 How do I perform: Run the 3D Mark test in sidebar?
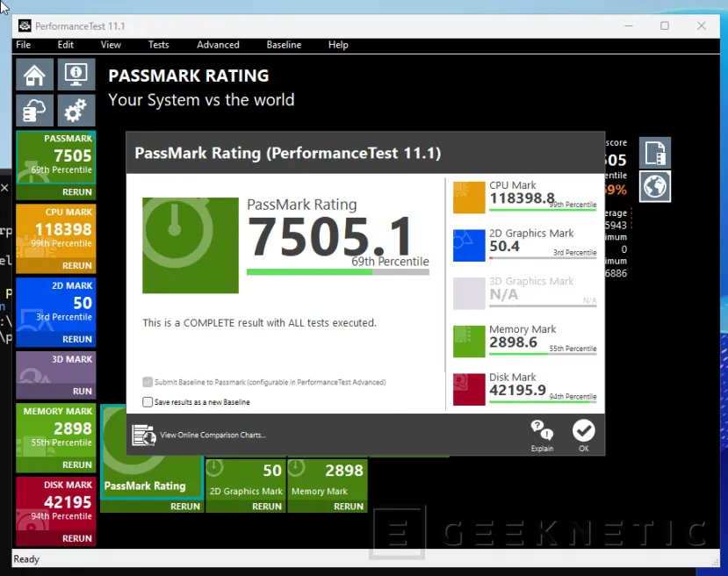coord(82,392)
